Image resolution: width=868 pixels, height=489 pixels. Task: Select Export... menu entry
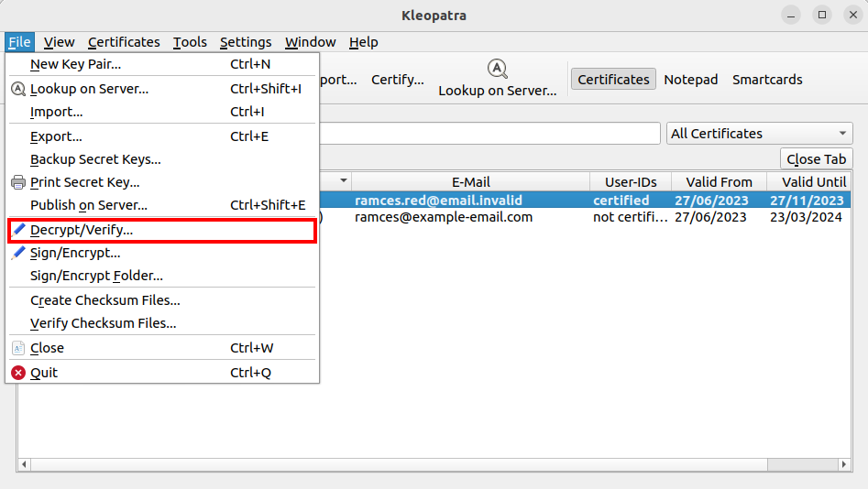(x=162, y=136)
